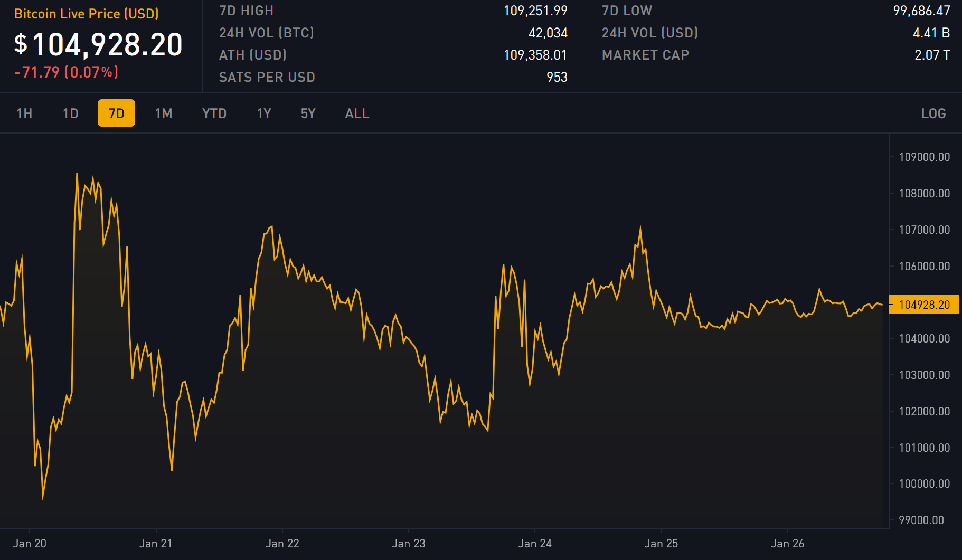Click the Bitcoin Live Price (USD) heading
This screenshot has width=962, height=560.
(87, 14)
